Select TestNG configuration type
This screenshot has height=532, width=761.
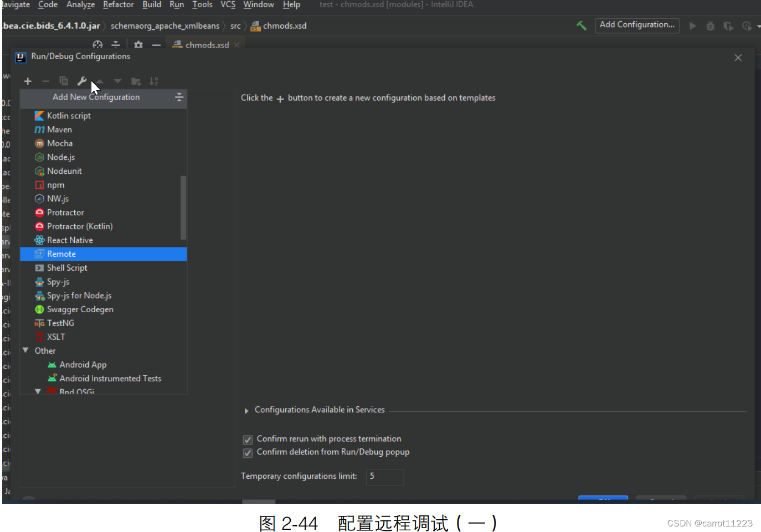pyautogui.click(x=104, y=323)
